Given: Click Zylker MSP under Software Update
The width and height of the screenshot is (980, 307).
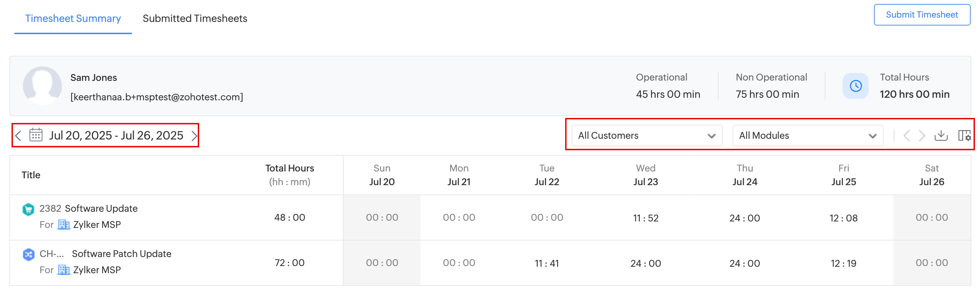Looking at the screenshot, I should click(97, 225).
